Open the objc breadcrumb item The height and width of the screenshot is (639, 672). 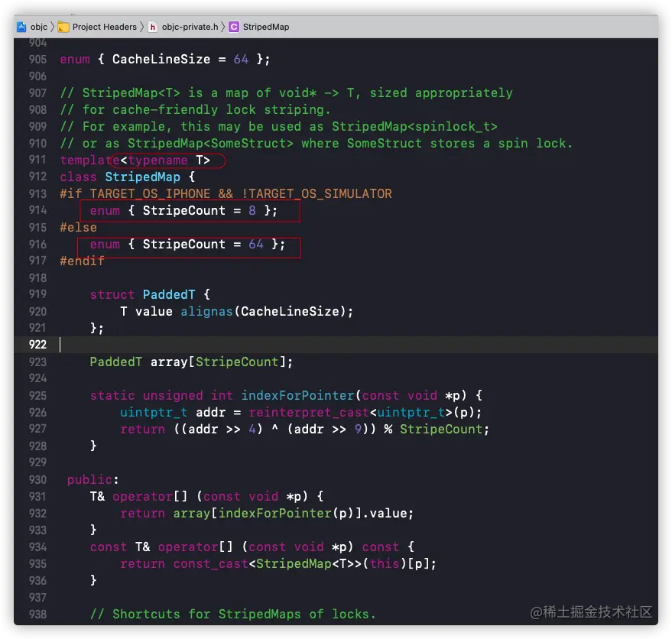point(38,27)
